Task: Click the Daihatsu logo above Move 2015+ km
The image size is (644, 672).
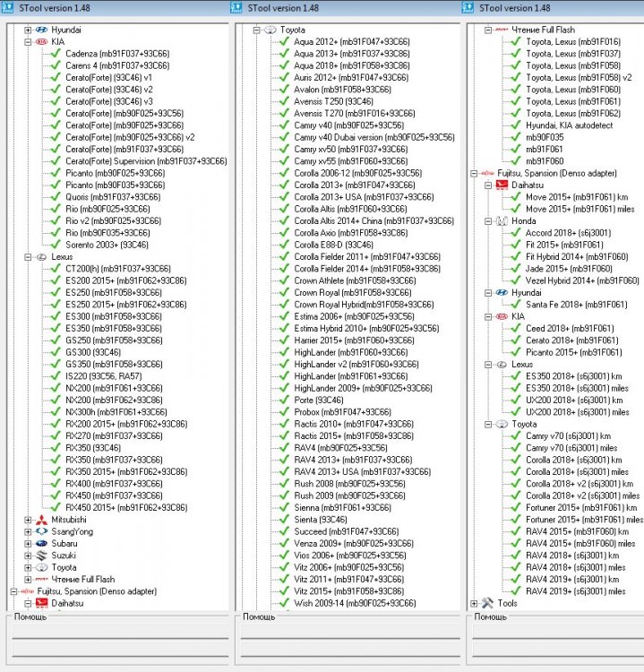Action: (x=502, y=185)
